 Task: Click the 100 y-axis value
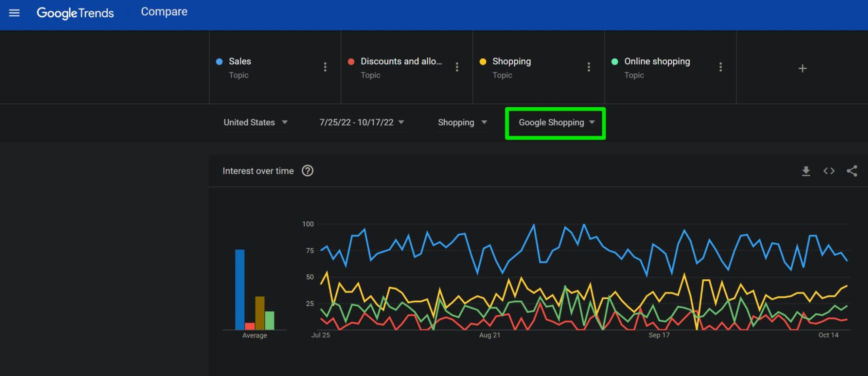308,224
